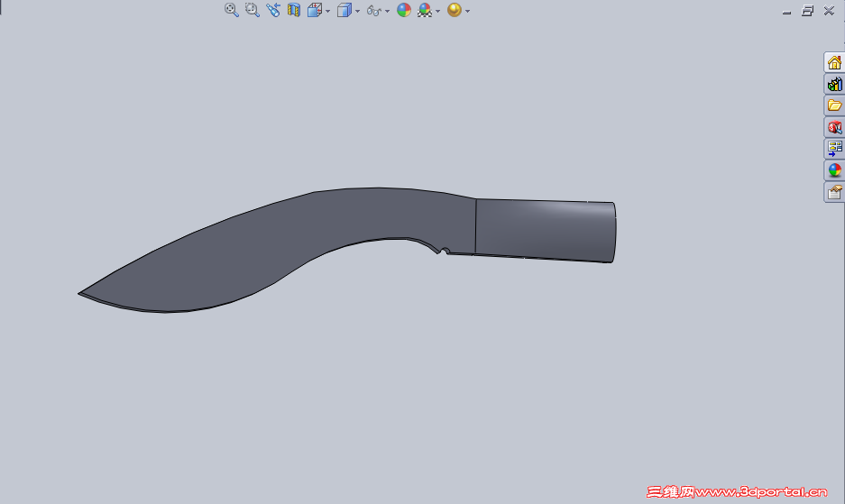Screen dimensions: 845x504
Task: Restore down the document window
Action: pos(807,10)
